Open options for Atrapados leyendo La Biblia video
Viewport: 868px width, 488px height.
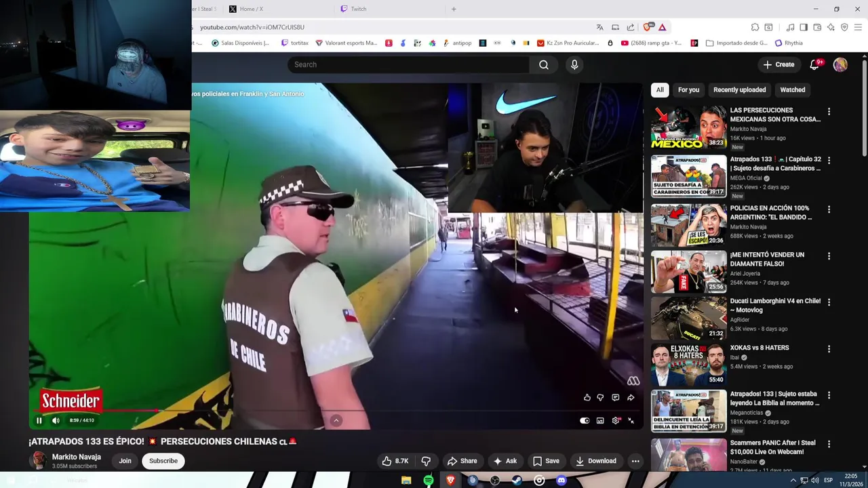pos(829,395)
